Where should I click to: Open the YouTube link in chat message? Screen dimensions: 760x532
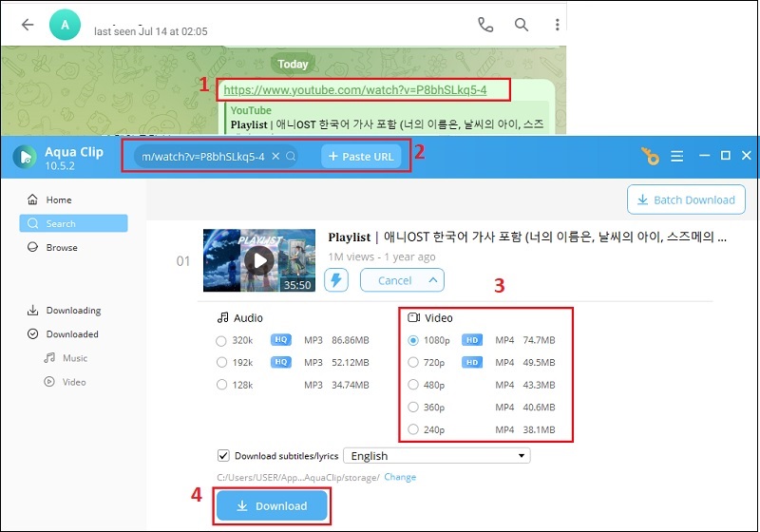354,90
